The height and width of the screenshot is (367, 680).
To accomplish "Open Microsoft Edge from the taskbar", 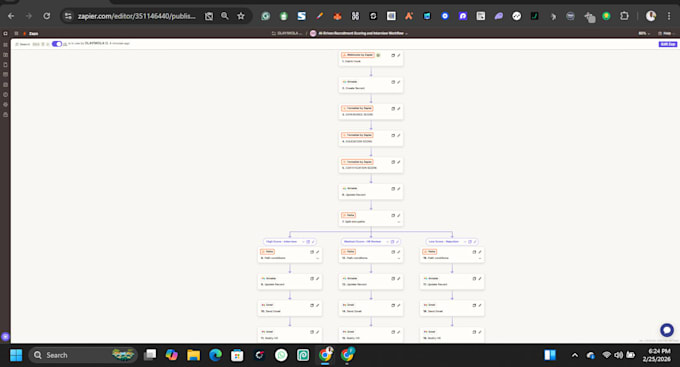I will (x=216, y=355).
